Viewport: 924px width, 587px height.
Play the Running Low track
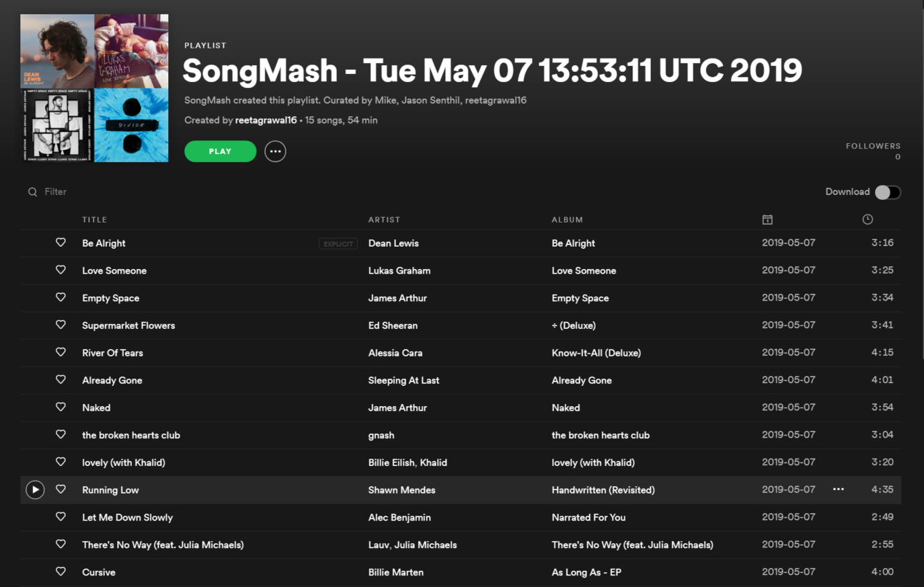click(x=35, y=490)
